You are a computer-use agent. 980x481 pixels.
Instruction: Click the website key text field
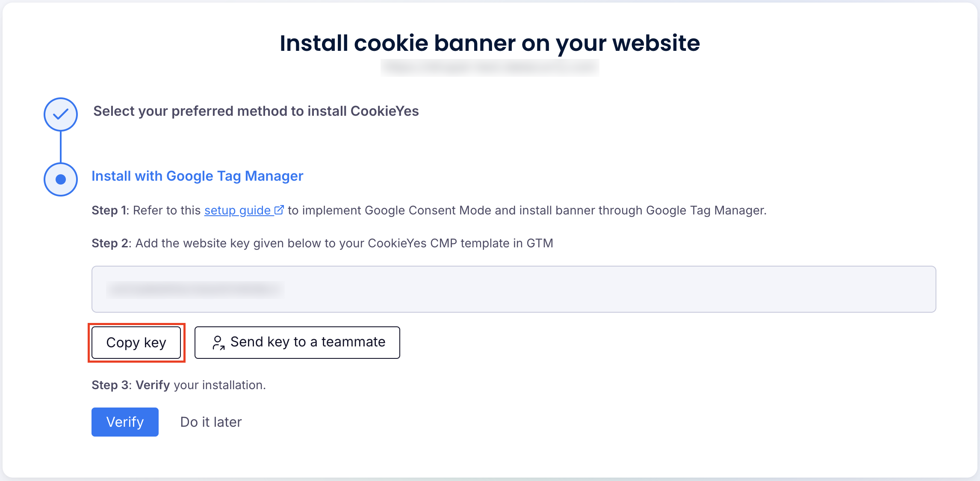tap(514, 289)
